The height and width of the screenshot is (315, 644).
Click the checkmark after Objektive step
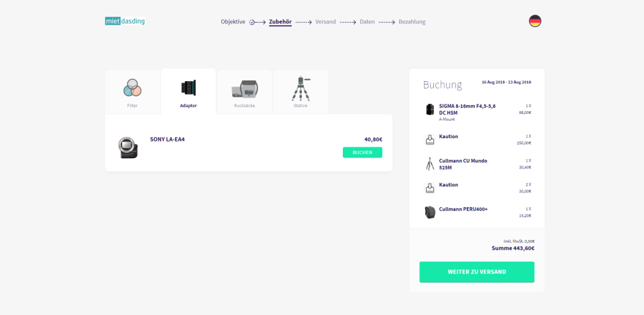pyautogui.click(x=252, y=22)
